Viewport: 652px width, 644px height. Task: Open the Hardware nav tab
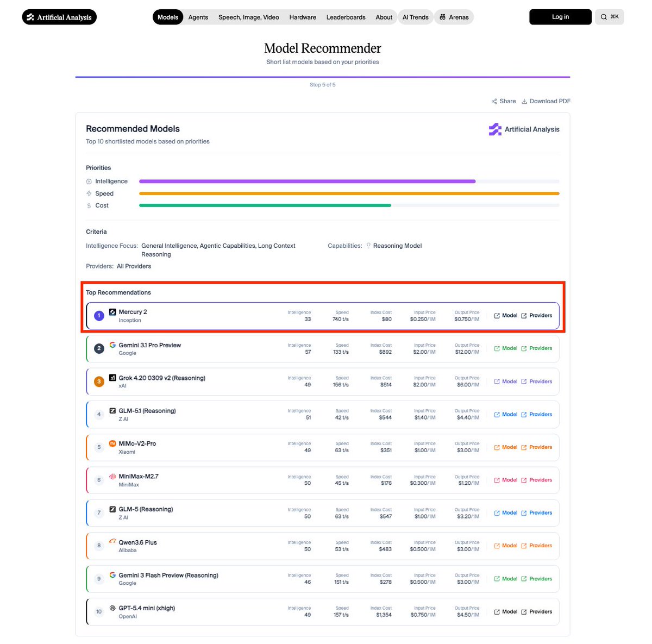point(303,17)
